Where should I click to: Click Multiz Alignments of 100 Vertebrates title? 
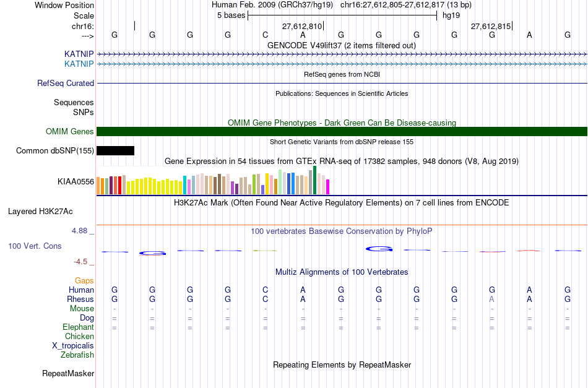pyautogui.click(x=342, y=272)
